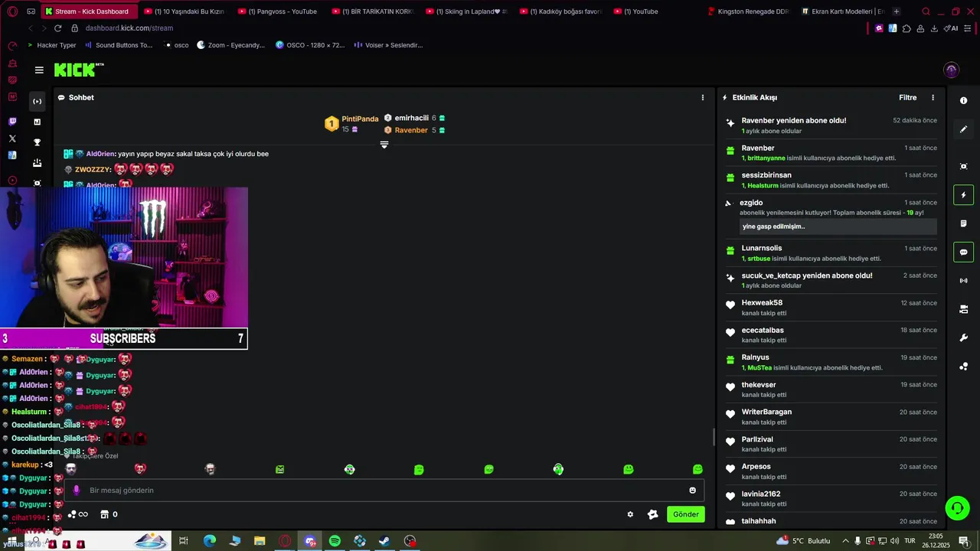The height and width of the screenshot is (551, 980).
Task: Open Sohbet panel three-dot options
Action: (x=703, y=97)
